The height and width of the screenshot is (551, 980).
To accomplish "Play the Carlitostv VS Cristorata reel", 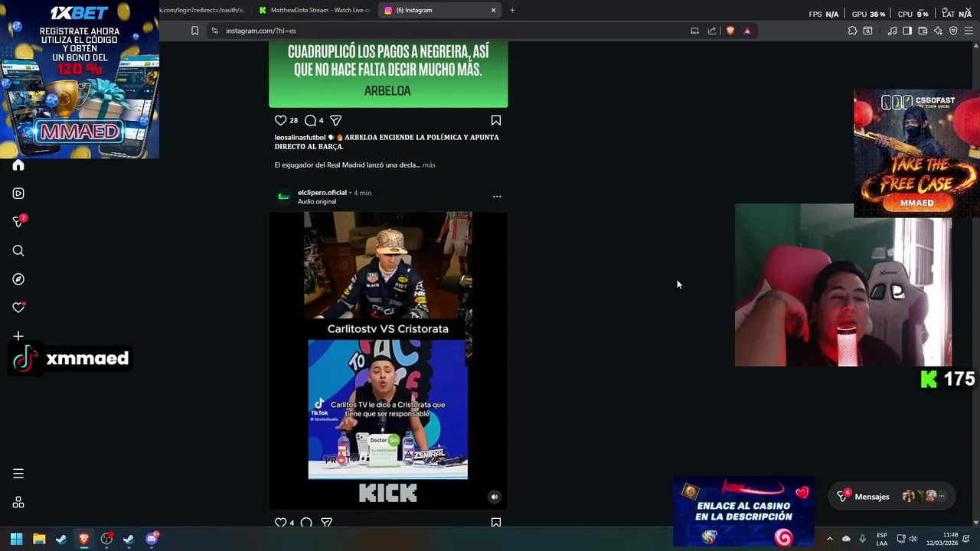I will pos(388,360).
